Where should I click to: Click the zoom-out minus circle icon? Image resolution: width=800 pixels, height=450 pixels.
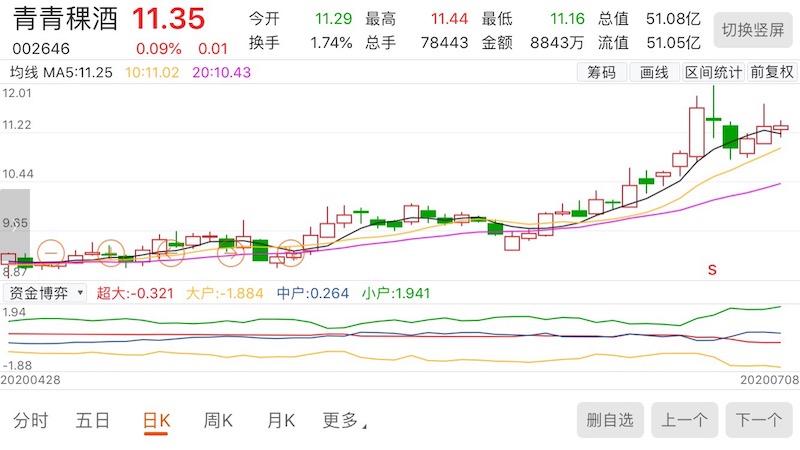click(x=51, y=253)
